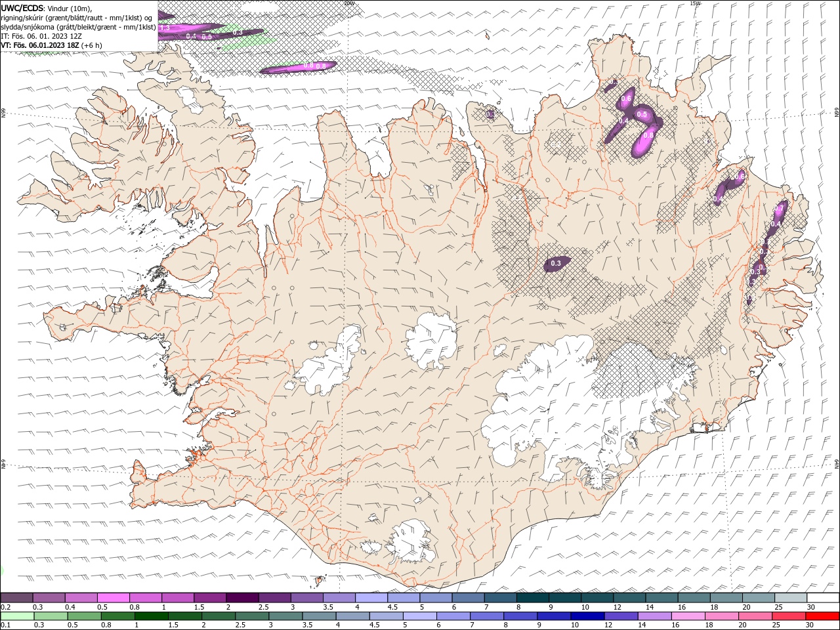Click the 2.5–3 swatch in lower legend row

click(x=252, y=616)
